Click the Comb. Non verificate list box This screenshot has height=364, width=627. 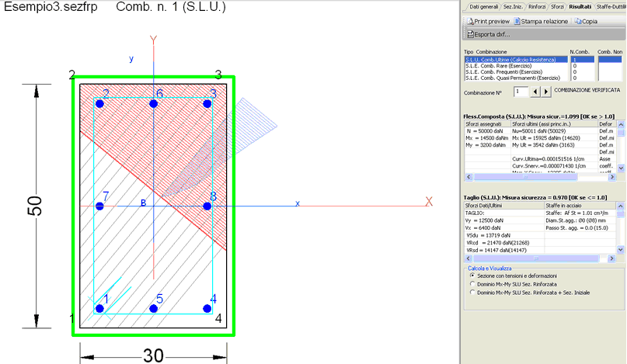click(610, 69)
